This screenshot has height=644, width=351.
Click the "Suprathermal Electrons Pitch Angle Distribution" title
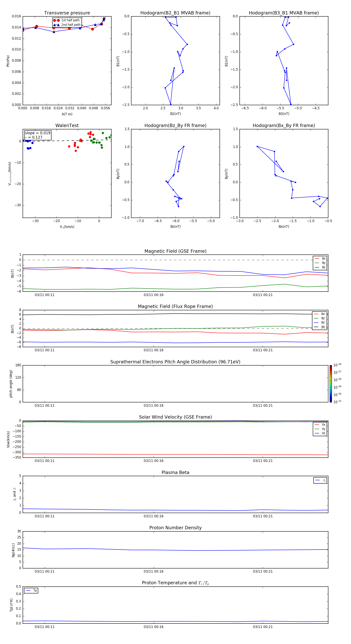175,362
